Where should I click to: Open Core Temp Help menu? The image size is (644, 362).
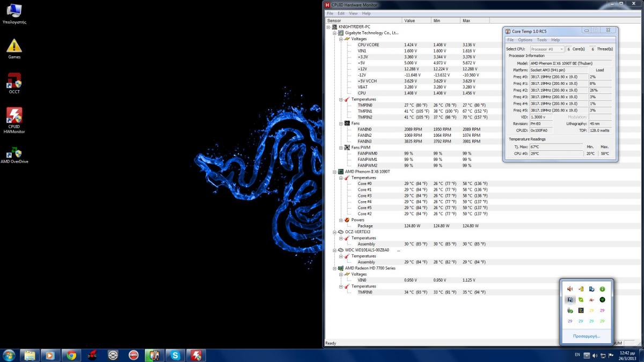[555, 40]
